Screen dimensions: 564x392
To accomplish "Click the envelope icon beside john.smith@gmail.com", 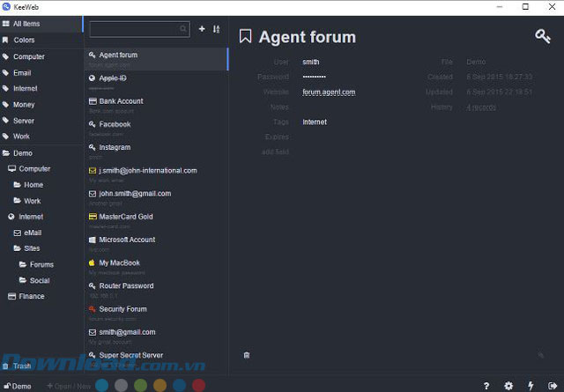I will point(93,194).
